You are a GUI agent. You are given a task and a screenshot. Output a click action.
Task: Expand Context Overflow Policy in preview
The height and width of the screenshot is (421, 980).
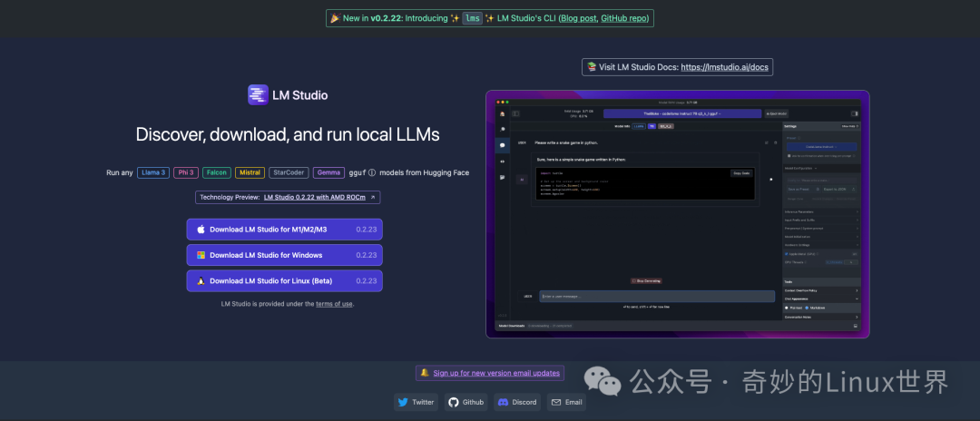tap(820, 290)
